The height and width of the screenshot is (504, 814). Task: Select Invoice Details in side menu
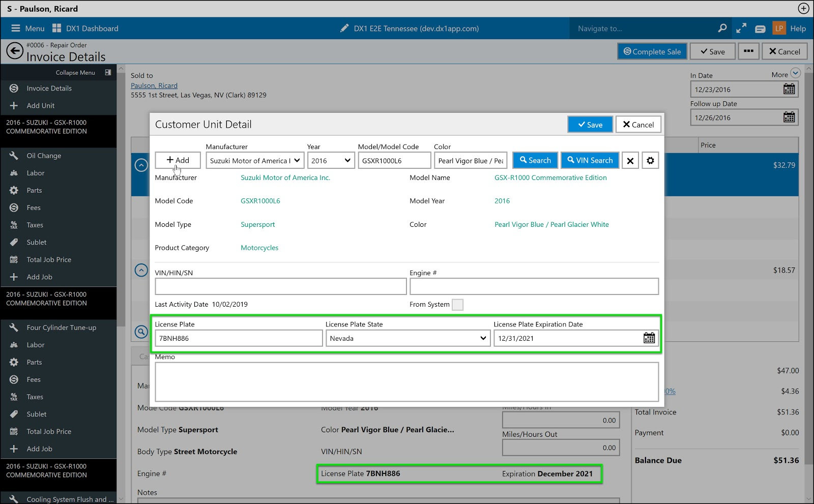click(59, 88)
